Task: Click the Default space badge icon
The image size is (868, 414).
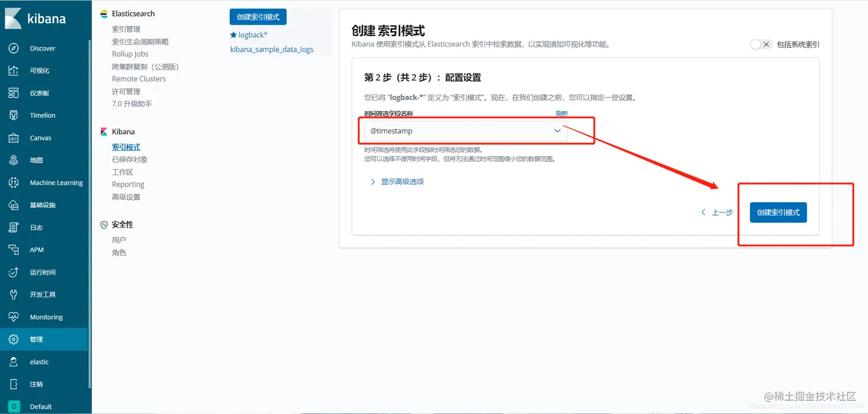Action: click(14, 407)
